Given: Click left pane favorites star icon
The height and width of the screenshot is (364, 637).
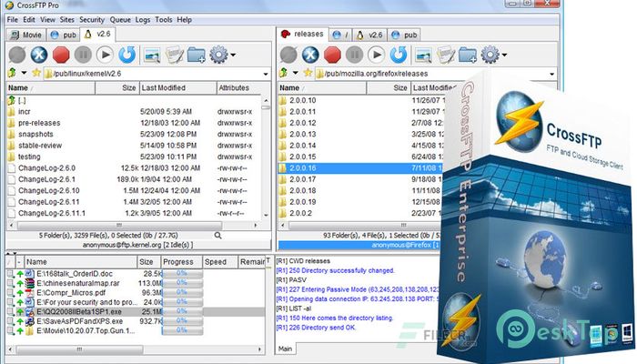Looking at the screenshot, I should (36, 73).
